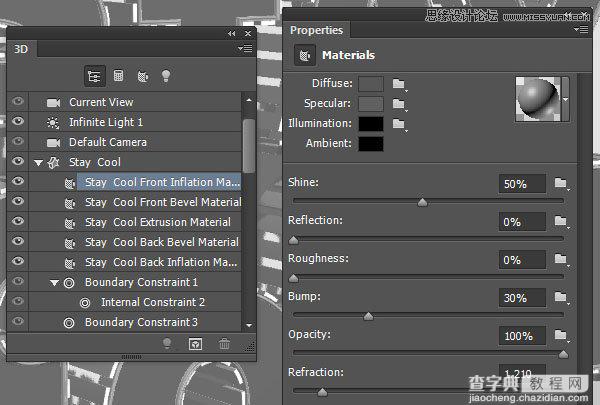This screenshot has width=600, height=405.
Task: Filter 3D panel by whole scene
Action: tap(95, 76)
